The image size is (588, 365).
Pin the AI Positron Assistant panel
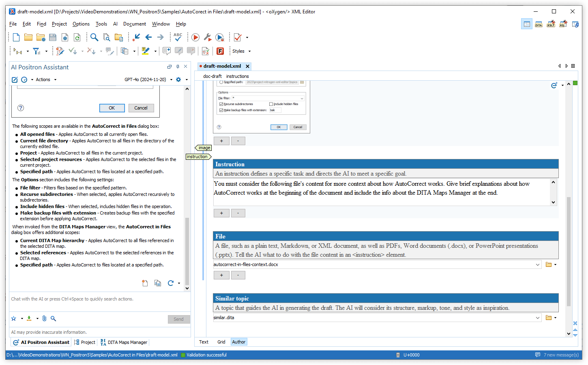(x=178, y=67)
